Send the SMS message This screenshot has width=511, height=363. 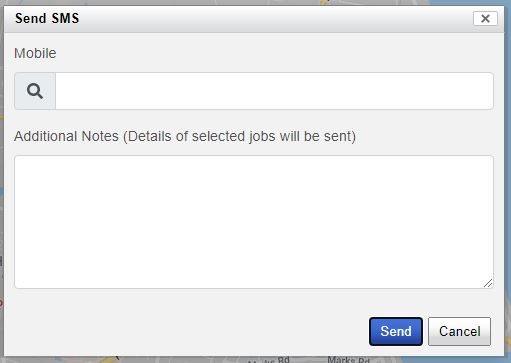pyautogui.click(x=396, y=331)
